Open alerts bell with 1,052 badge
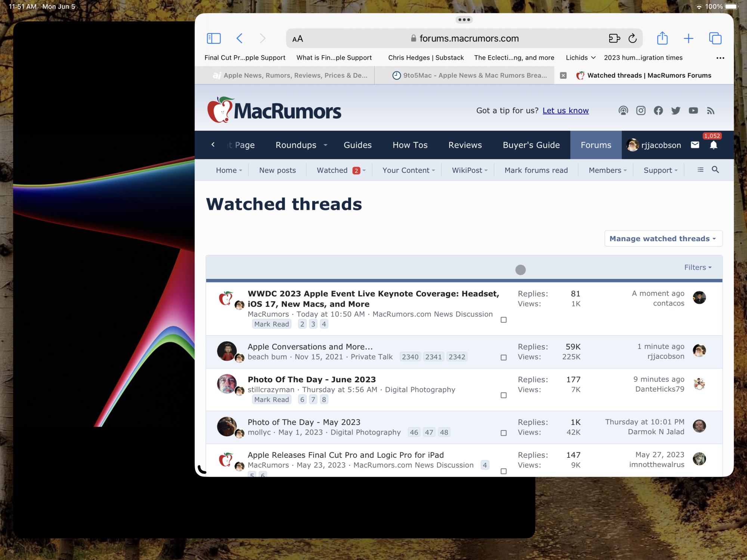The width and height of the screenshot is (747, 560). click(x=713, y=145)
